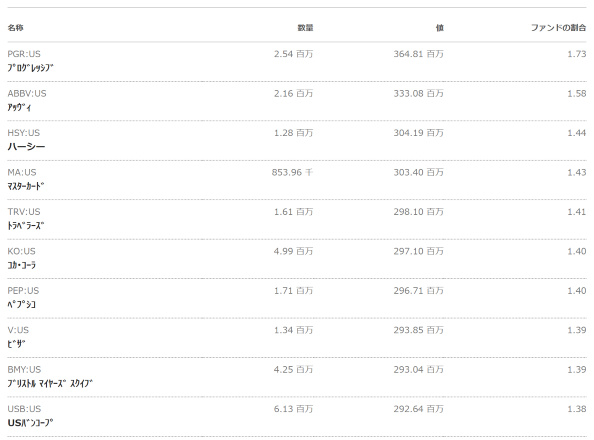Open the アッヴィ holding page
Image resolution: width=594 pixels, height=440 pixels.
pyautogui.click(x=19, y=108)
